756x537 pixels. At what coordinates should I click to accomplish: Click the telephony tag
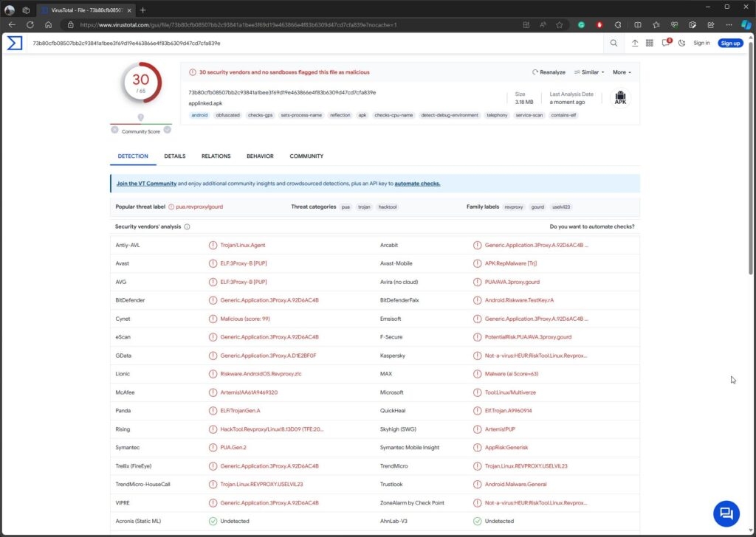497,115
